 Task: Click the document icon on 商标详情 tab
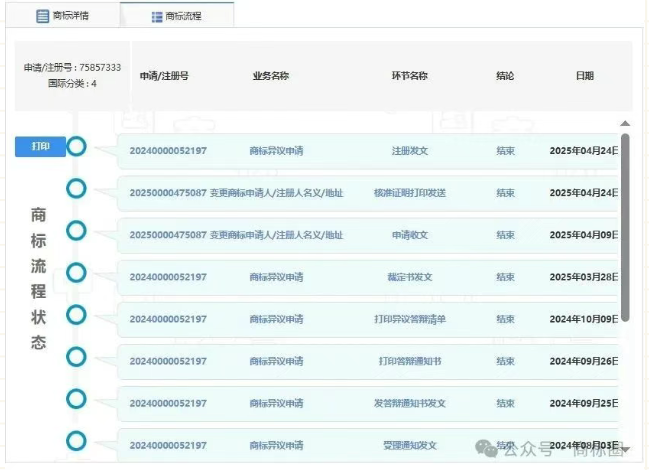coord(42,16)
